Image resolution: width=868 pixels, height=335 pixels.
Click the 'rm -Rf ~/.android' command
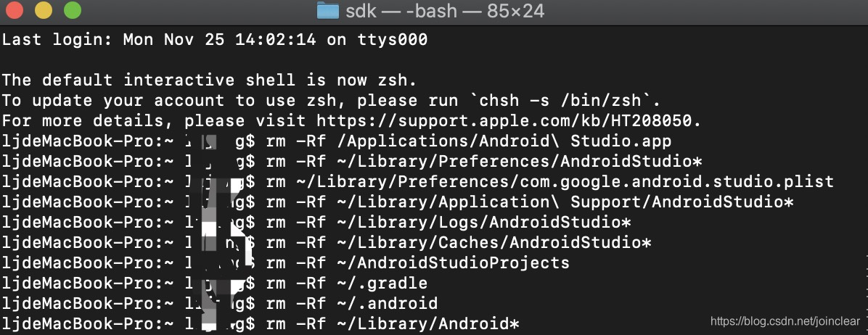click(x=352, y=303)
